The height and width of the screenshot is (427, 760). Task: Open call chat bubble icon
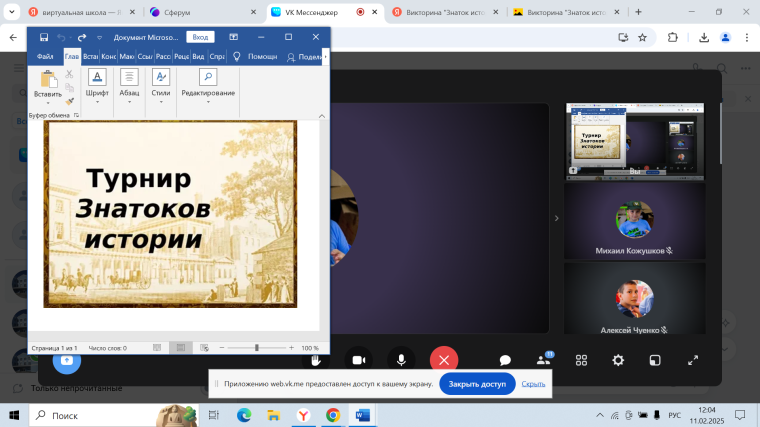505,360
